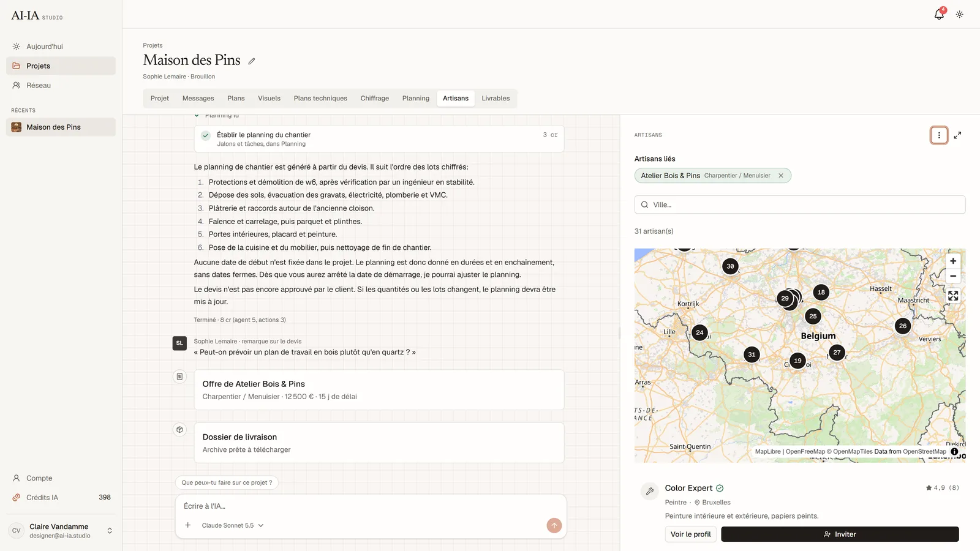Switch to the Chiffrage tab
The image size is (980, 551).
tap(375, 99)
